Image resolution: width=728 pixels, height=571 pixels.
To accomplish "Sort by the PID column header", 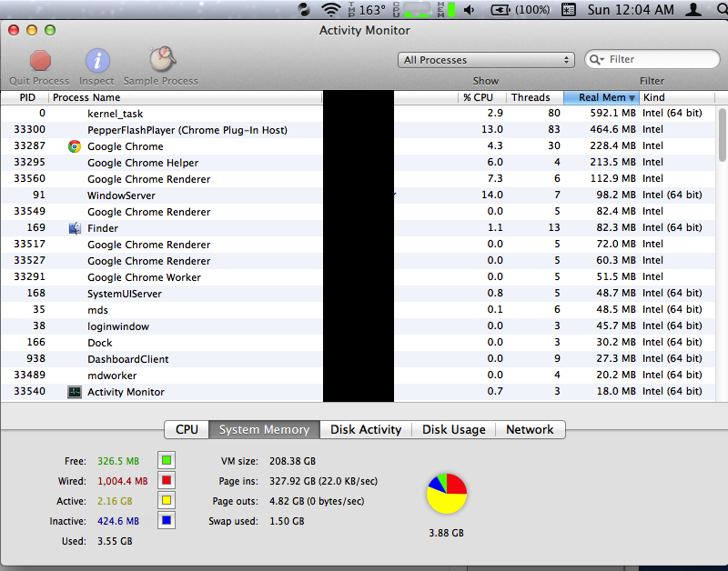I will (x=25, y=97).
